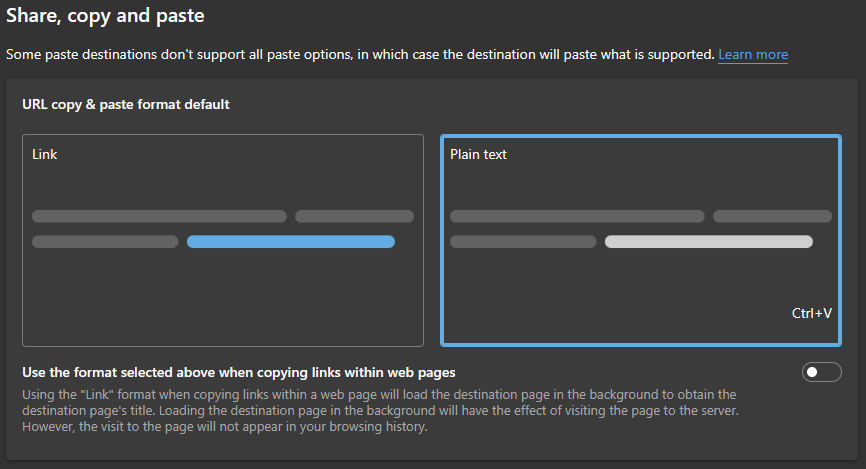Viewport: 866px width, 469px height.
Task: Click the "Use the format selected above" label
Action: [x=239, y=372]
